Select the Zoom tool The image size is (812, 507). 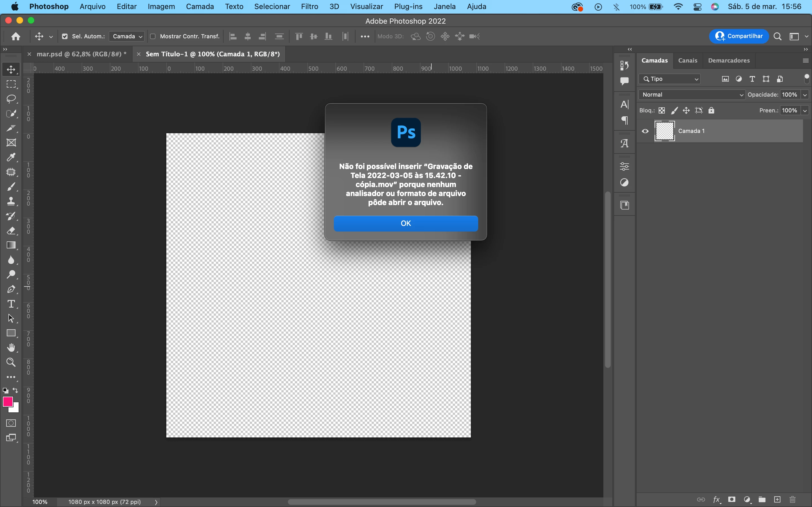[x=11, y=363]
